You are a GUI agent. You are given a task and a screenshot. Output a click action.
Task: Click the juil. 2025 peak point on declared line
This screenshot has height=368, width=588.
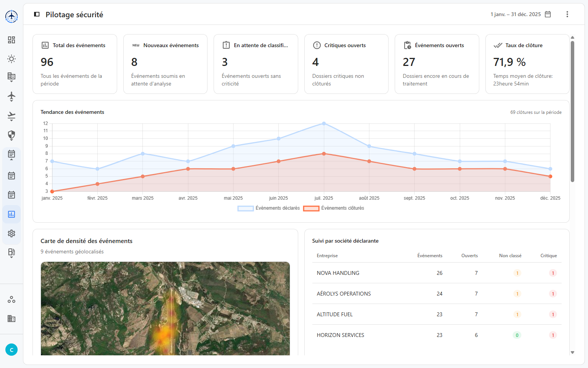(324, 123)
